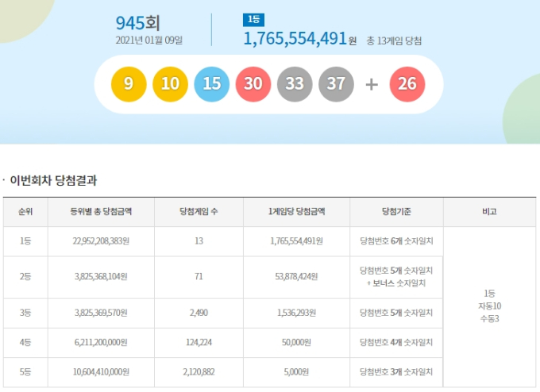Select the 자동10 note in 비고
The image size is (540, 392).
(489, 306)
